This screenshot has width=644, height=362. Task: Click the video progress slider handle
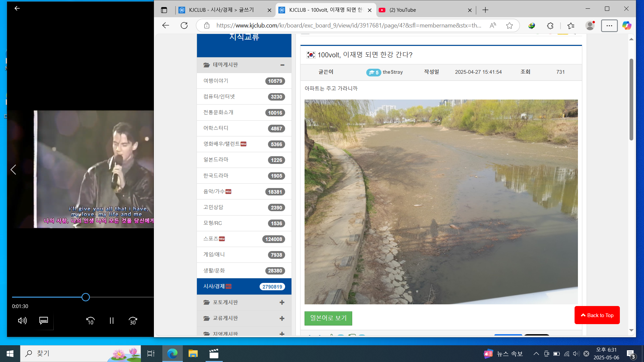[86, 297]
